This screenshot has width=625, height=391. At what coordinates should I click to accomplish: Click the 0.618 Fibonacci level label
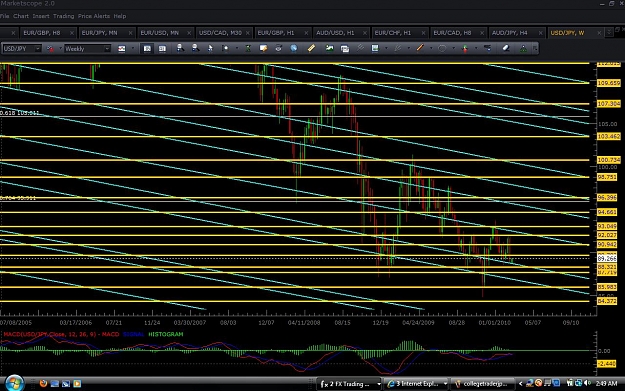(20, 113)
